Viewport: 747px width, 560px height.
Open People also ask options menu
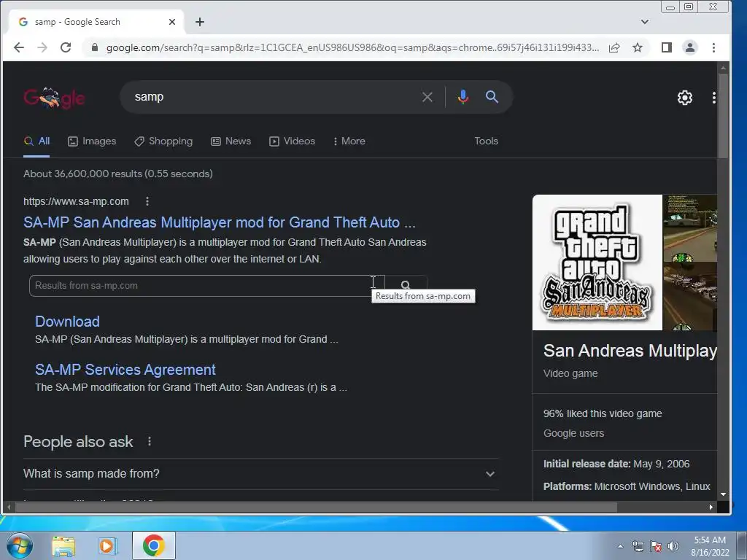coord(150,441)
